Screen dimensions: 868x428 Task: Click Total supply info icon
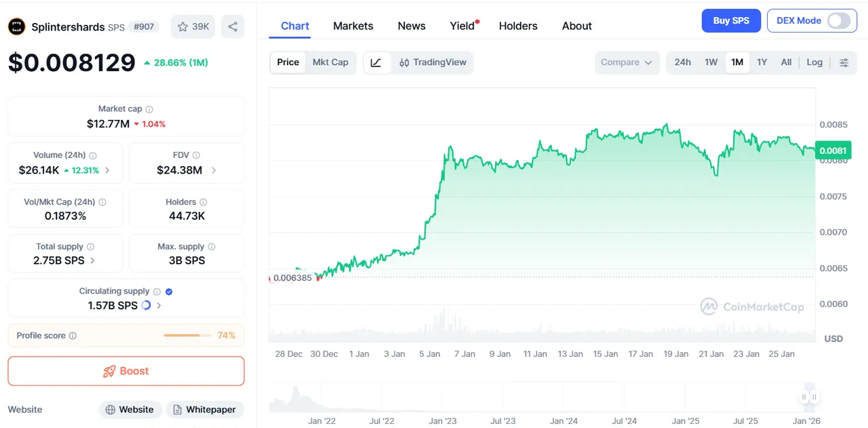(x=90, y=247)
